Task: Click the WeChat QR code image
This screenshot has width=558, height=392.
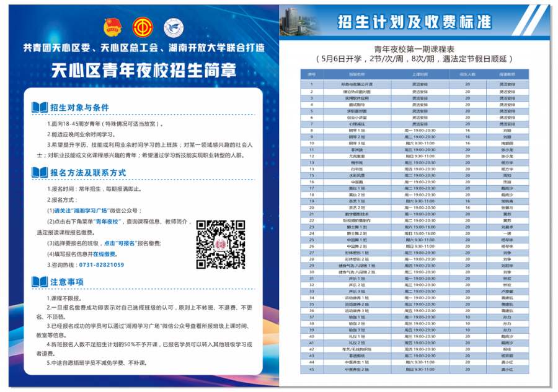Action: pos(221,244)
